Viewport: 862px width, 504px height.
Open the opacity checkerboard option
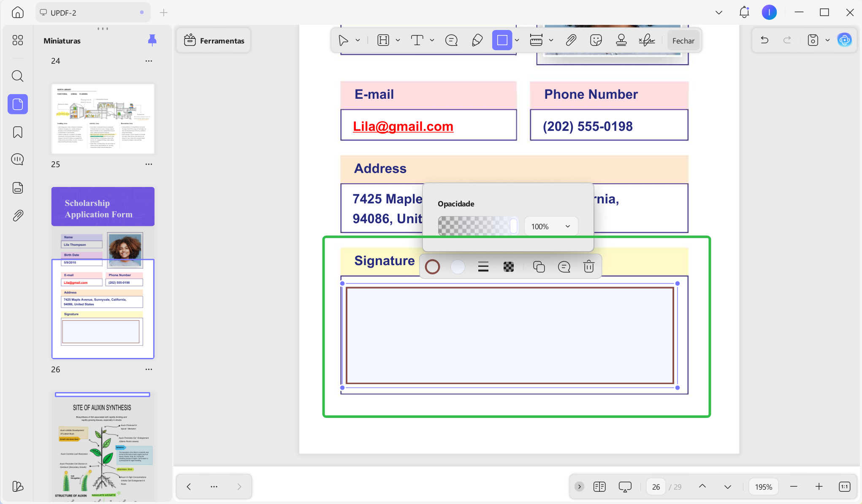coord(508,267)
